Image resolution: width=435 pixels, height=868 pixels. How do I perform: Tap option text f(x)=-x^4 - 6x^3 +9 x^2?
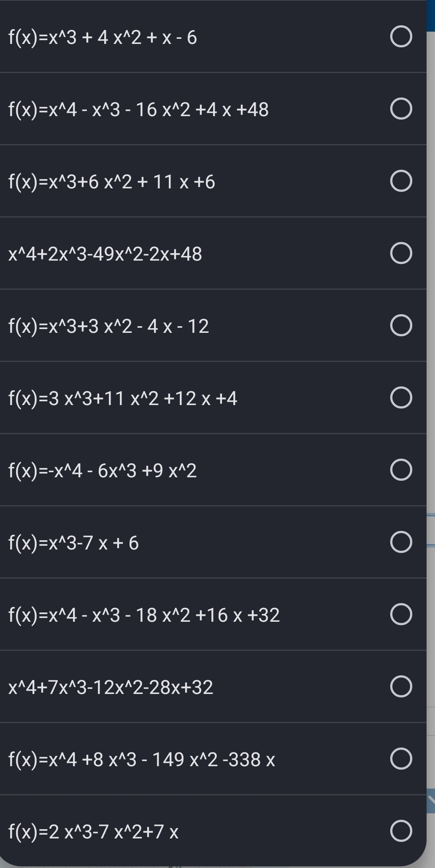tap(103, 471)
